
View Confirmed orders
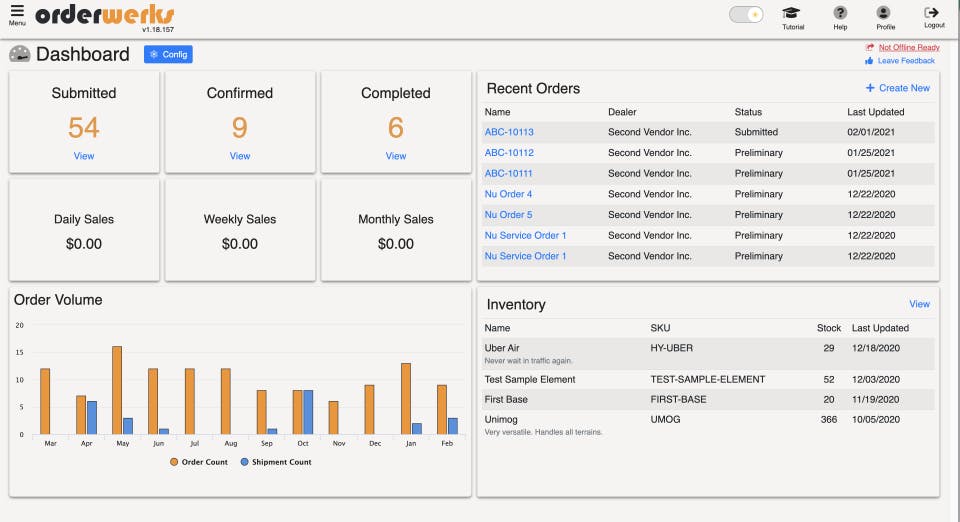click(240, 156)
